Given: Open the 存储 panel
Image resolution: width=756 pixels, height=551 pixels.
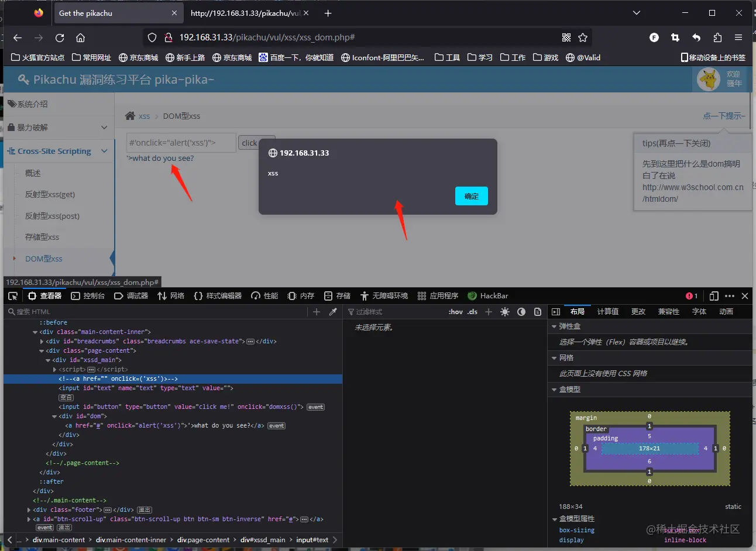Looking at the screenshot, I should point(338,296).
